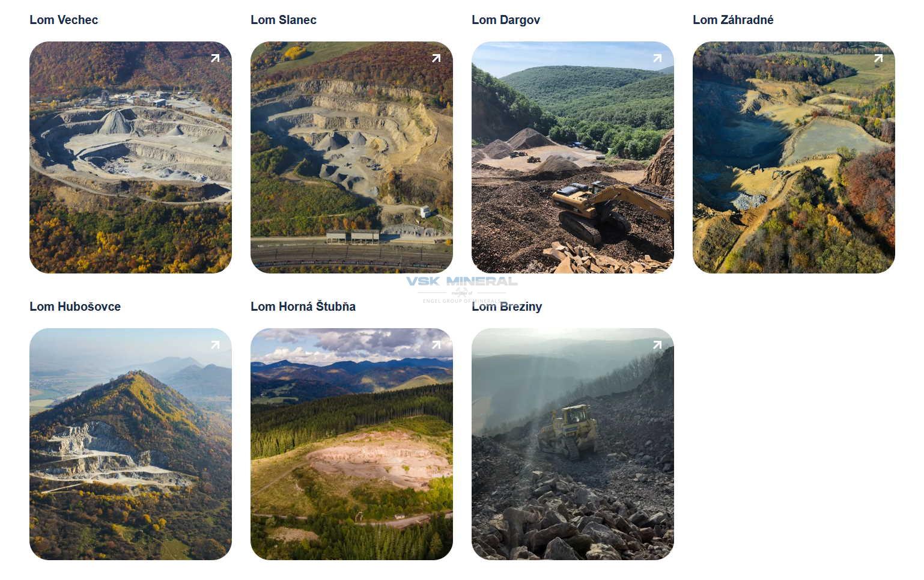This screenshot has height=580, width=924.
Task: Click the arrow icon on the Lom Dargov image
Action: click(657, 58)
